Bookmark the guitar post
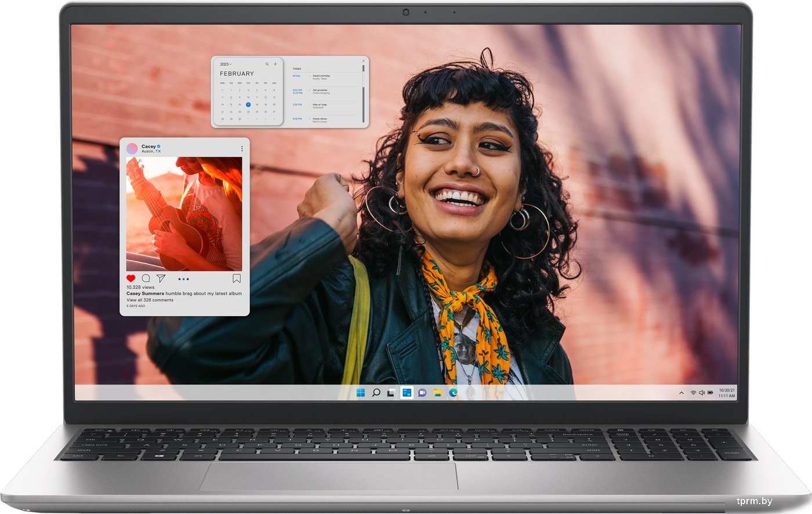The image size is (812, 514). tap(237, 278)
